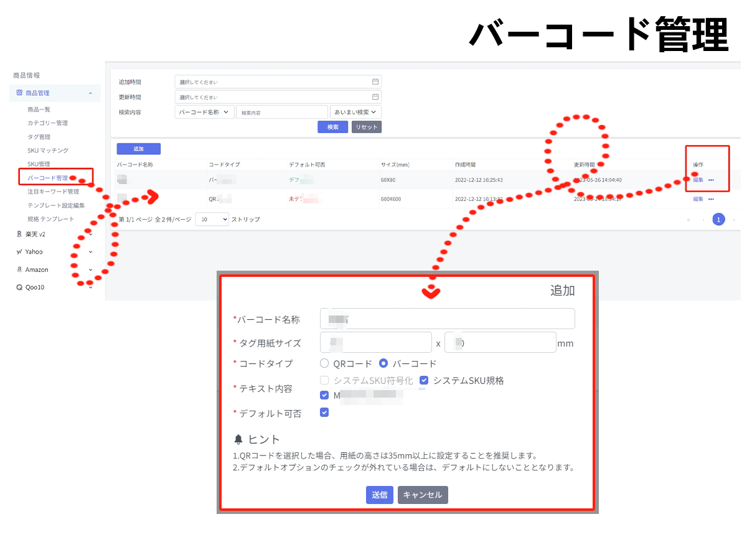This screenshot has width=747, height=560.
Task: Toggle the デフォルト可否 checkbox
Action: coord(324,412)
